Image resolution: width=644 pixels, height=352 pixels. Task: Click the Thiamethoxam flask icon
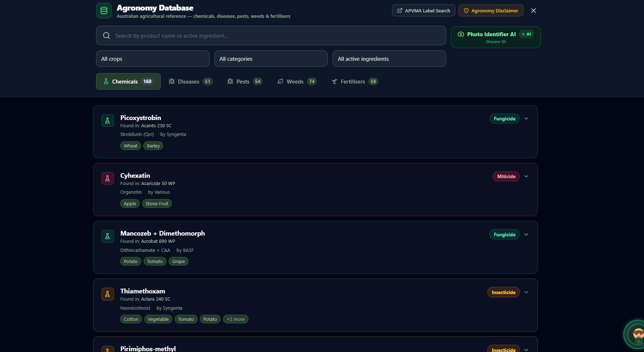pyautogui.click(x=107, y=294)
